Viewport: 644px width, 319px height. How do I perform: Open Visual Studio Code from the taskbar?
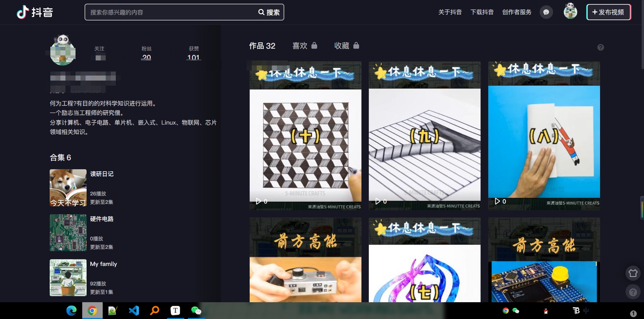pyautogui.click(x=134, y=311)
